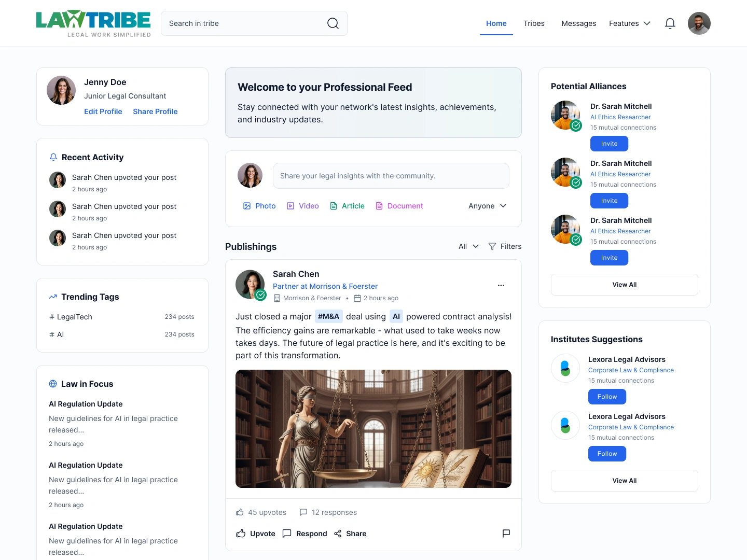Screen dimensions: 747x560
Task: Invite the first Dr. Sarah Mitchell
Action: tap(610, 144)
